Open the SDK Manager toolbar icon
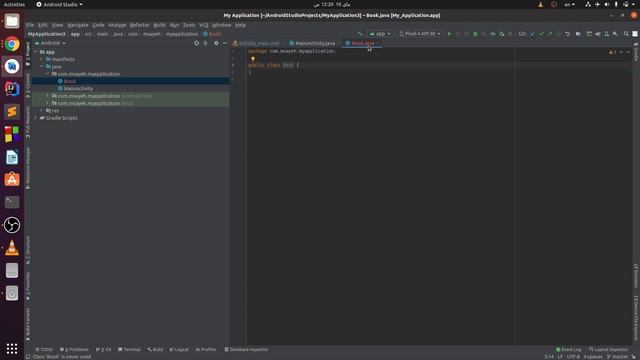This screenshot has height=360, width=640. pyautogui.click(x=615, y=34)
